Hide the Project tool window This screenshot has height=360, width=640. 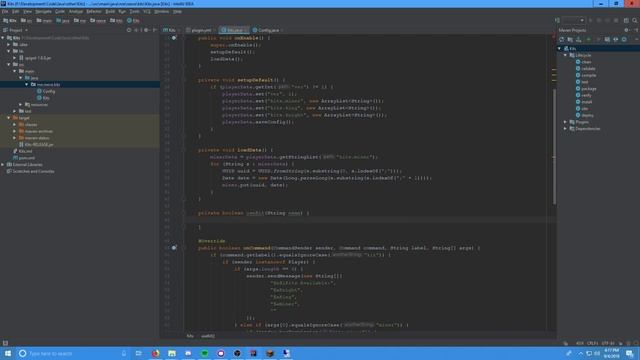[155, 30]
